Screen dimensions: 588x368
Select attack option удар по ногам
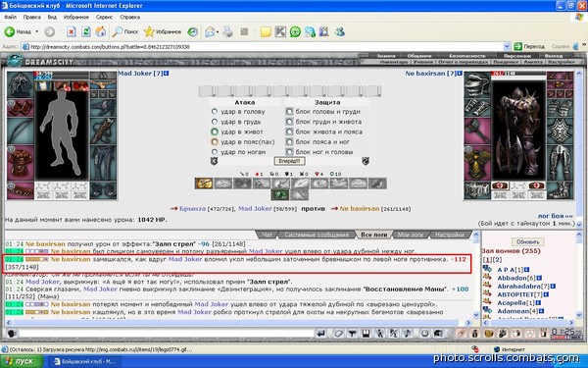click(214, 152)
